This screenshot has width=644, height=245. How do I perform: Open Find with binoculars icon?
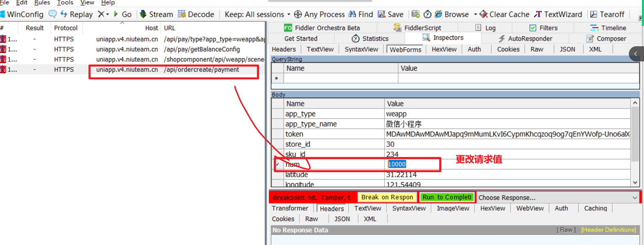[x=360, y=14]
